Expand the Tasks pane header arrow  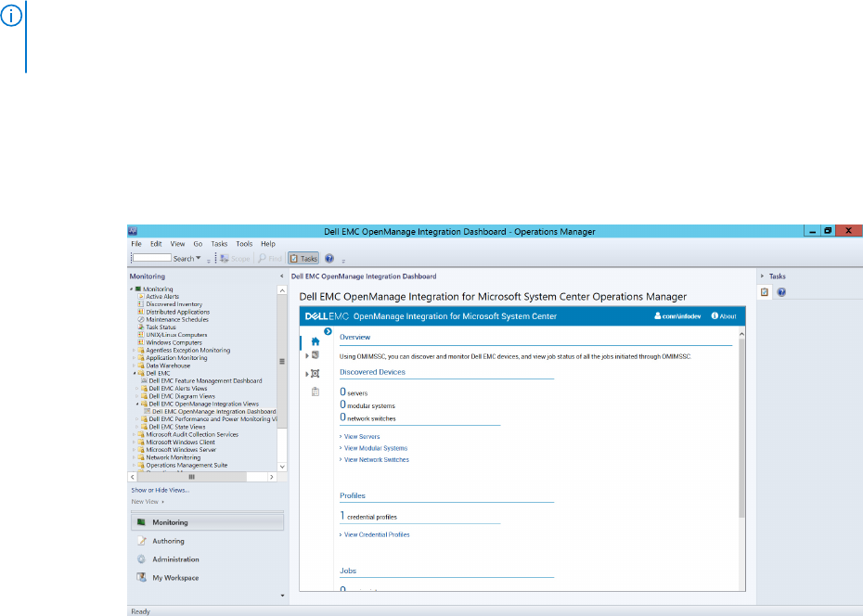[762, 276]
